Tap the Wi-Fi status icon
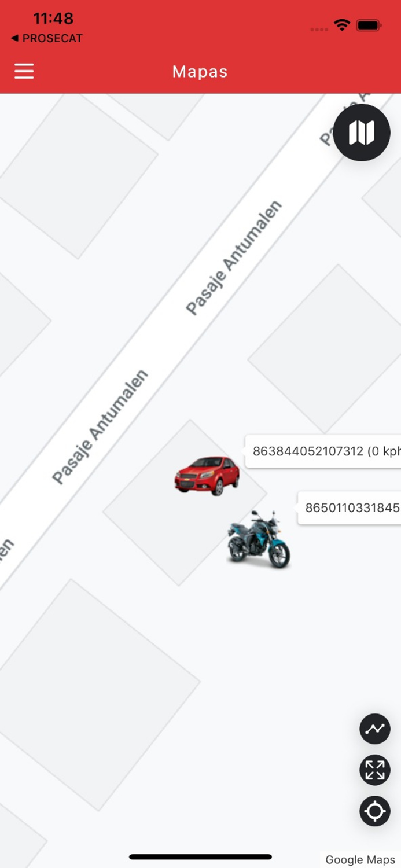The width and height of the screenshot is (401, 868). click(x=342, y=25)
